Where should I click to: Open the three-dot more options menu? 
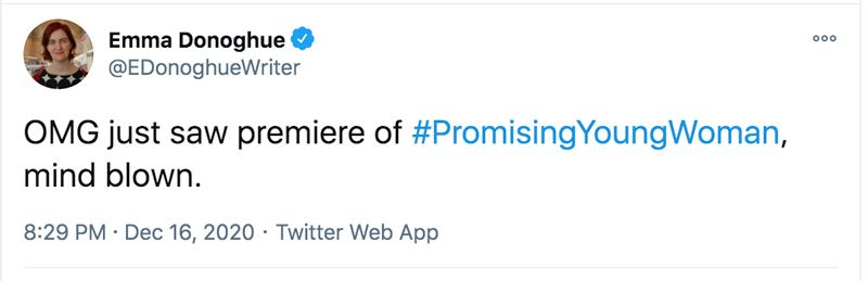[x=824, y=38]
